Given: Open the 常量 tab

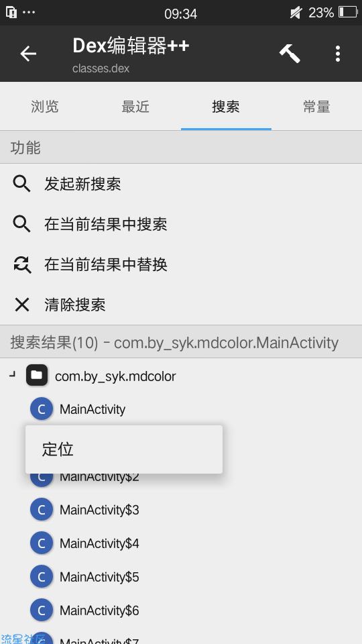Looking at the screenshot, I should pos(316,107).
